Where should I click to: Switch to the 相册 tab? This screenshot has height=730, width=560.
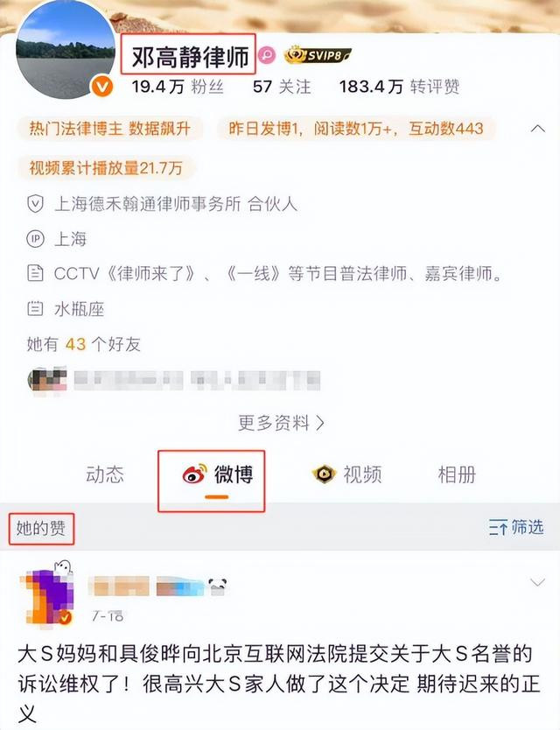(x=457, y=474)
